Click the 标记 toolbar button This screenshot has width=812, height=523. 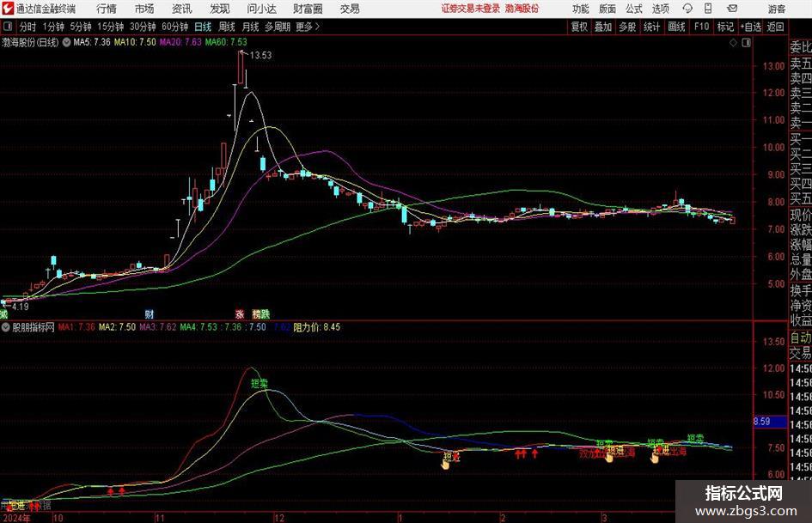click(725, 27)
